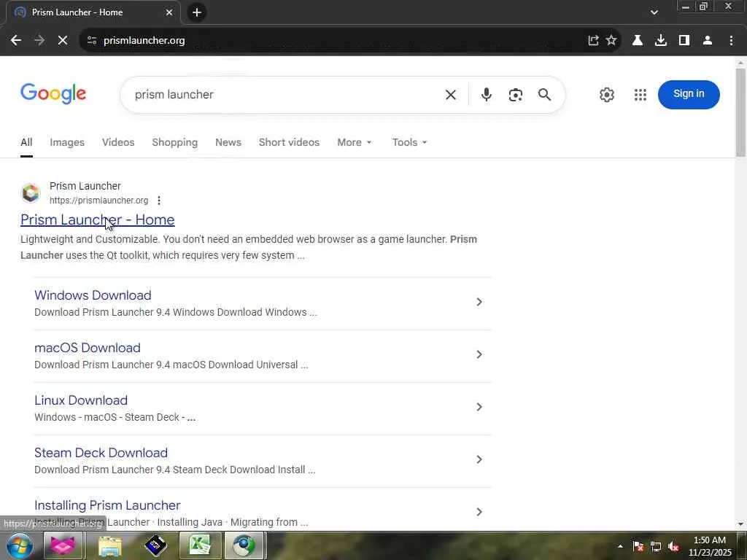Open the Linux Download sitelink
This screenshot has height=560, width=747.
point(81,400)
